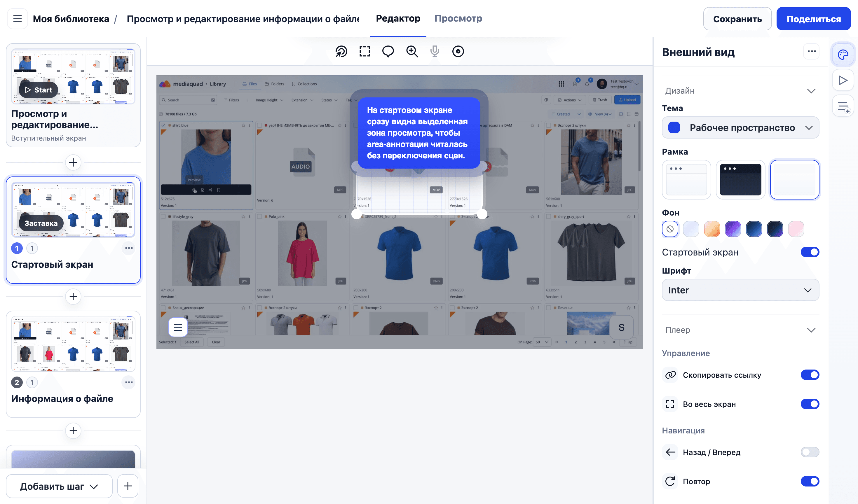Choose the purple gradient background swatch

pos(733,229)
